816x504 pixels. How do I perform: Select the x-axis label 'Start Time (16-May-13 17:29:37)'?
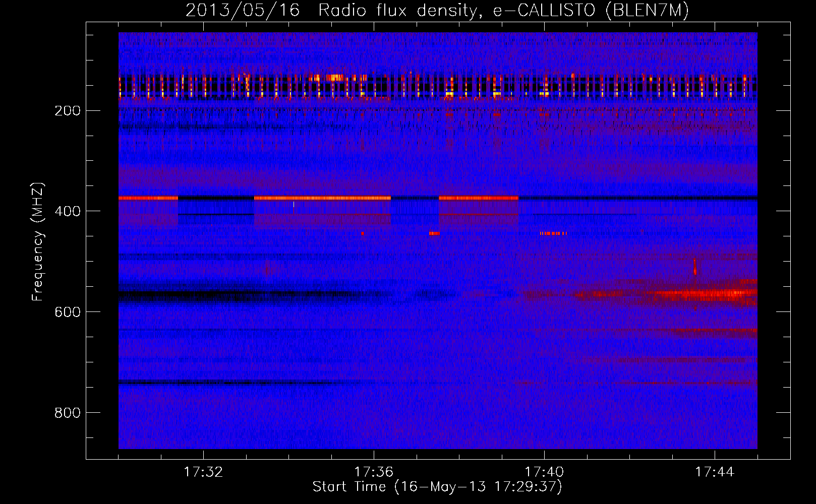pos(437,487)
